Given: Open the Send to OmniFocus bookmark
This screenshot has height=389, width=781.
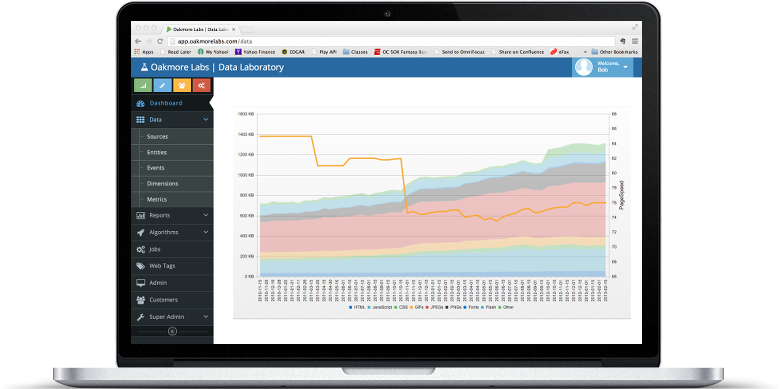Looking at the screenshot, I should 460,52.
